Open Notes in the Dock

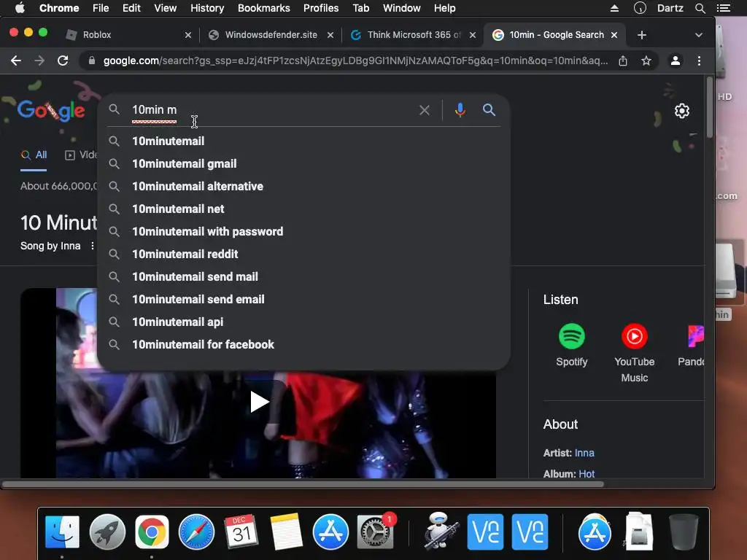click(286, 532)
